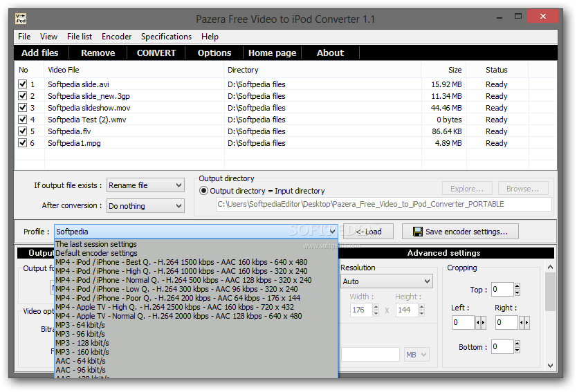Click the Cropping Bottom input field

pos(502,346)
